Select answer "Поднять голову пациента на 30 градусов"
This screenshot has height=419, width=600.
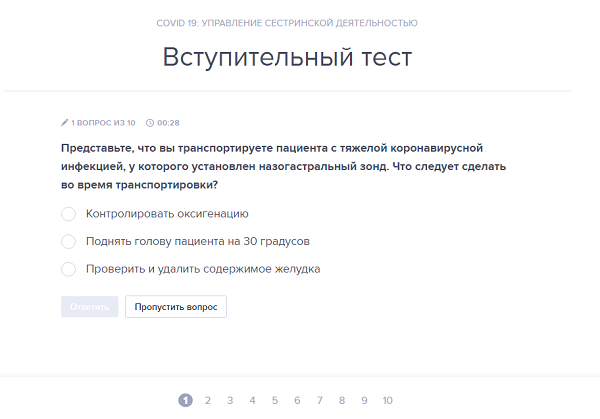(69, 242)
